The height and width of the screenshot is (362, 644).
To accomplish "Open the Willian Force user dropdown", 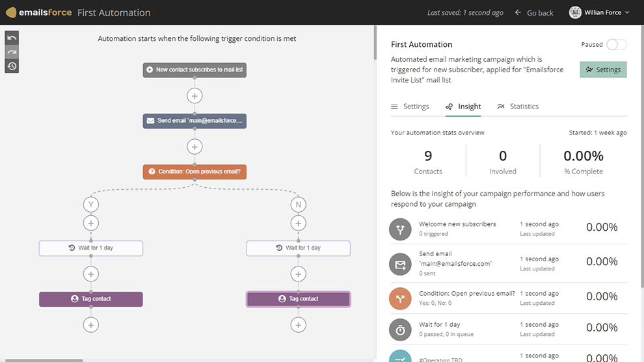I will (599, 12).
